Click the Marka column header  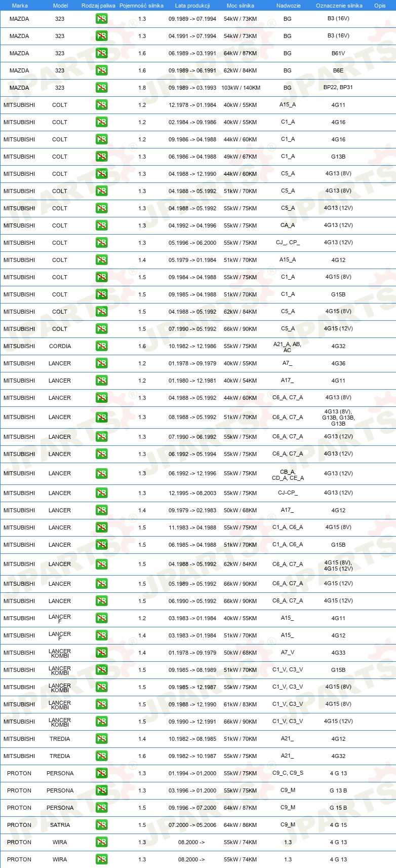tap(20, 6)
